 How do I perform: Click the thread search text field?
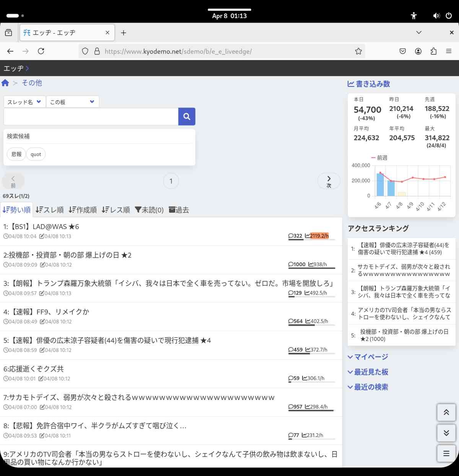click(x=91, y=117)
